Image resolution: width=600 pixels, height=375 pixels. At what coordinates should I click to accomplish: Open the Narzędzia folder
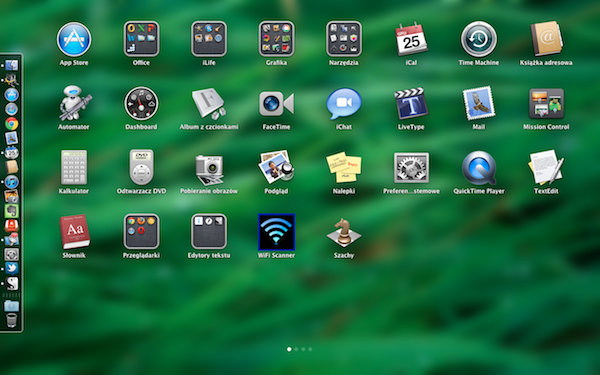(344, 39)
